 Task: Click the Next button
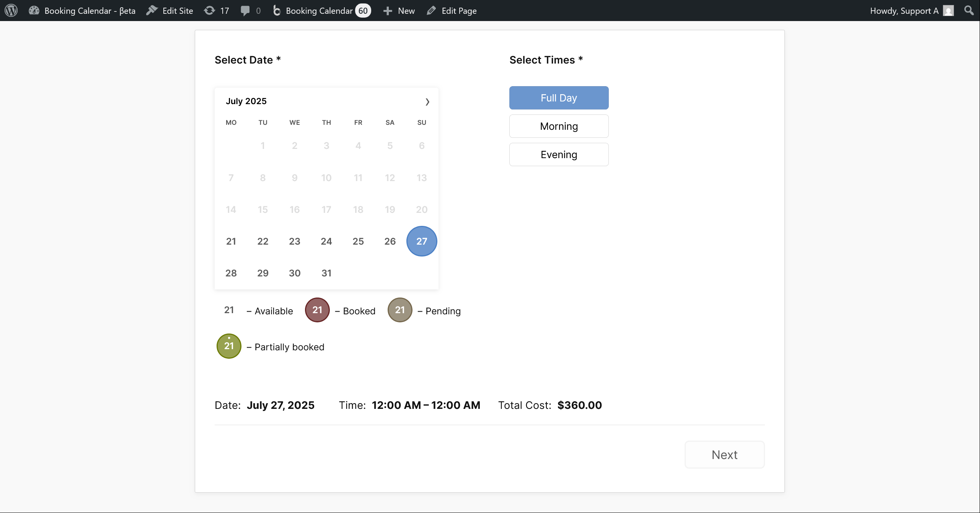point(724,454)
